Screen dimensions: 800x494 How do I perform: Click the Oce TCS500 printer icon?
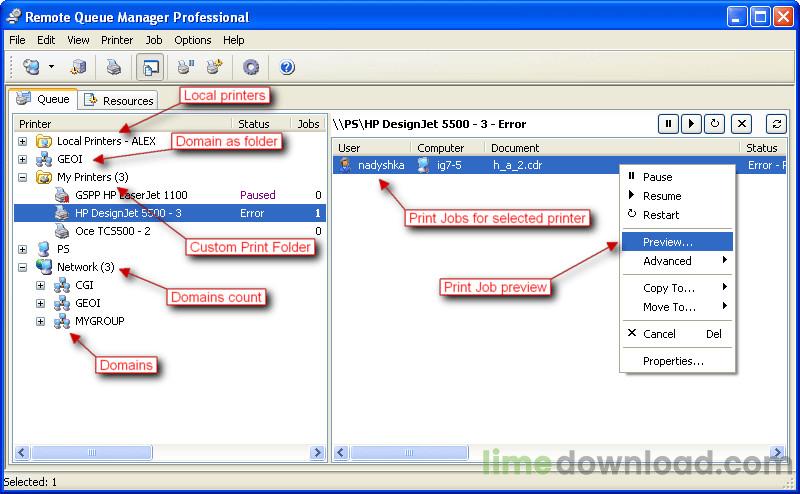(62, 231)
